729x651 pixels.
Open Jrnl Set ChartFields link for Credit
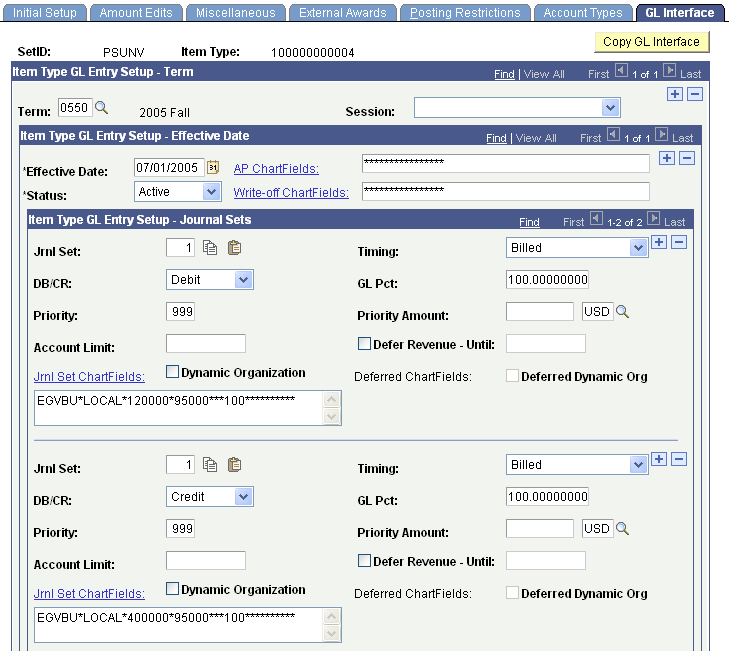tap(89, 594)
